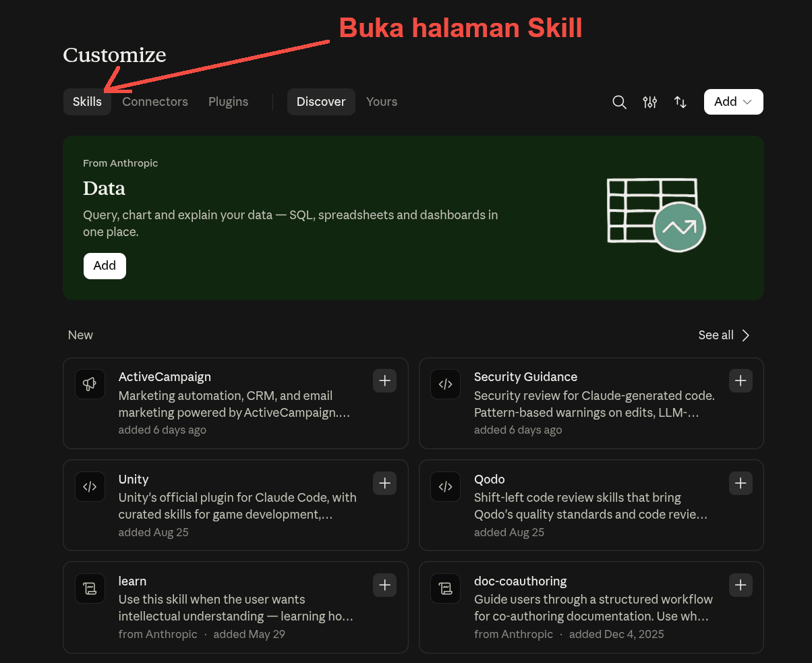This screenshot has width=812, height=663.
Task: Expand the Add dropdown button
Action: point(733,102)
